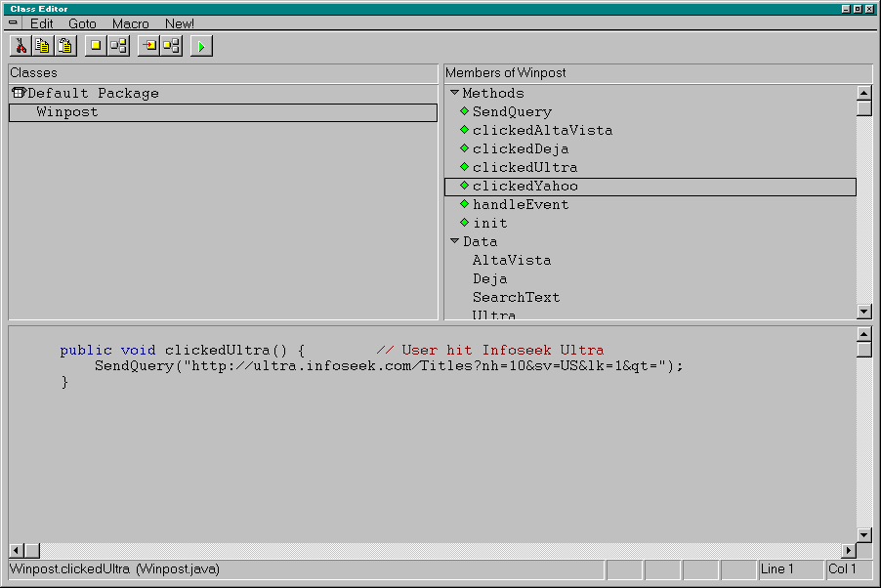Click the hierarchy icon with yellow left box
Screen dimensions: 881x588
[171, 46]
